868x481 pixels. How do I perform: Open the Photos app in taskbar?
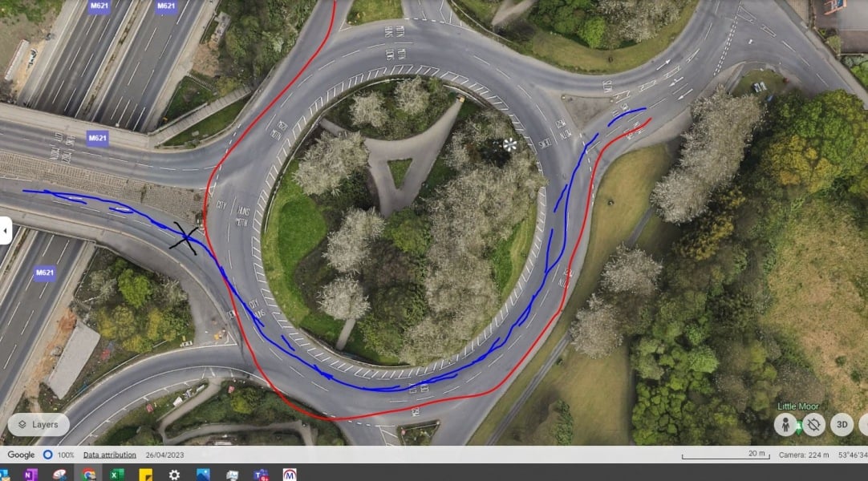202,475
